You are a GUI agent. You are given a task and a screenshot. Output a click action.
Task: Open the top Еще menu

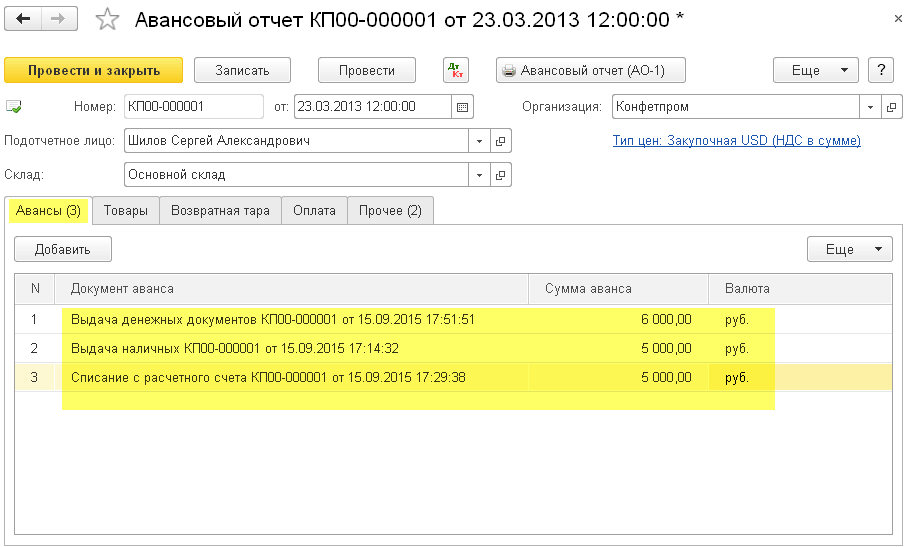[815, 70]
